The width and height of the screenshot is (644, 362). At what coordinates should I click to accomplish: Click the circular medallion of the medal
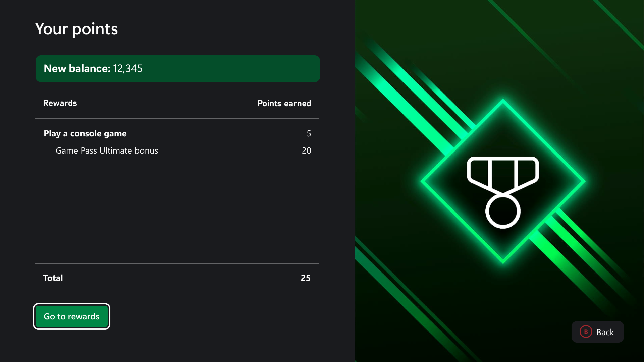(x=503, y=212)
